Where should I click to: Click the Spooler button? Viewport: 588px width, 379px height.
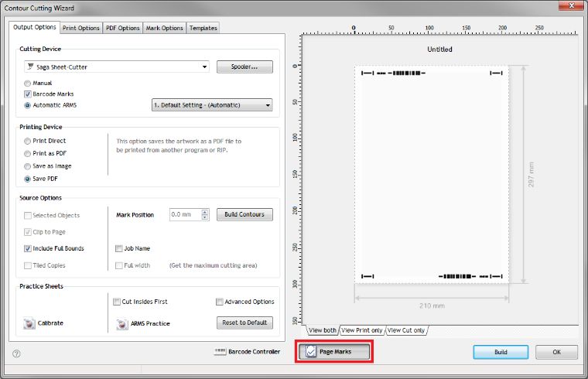pyautogui.click(x=244, y=67)
